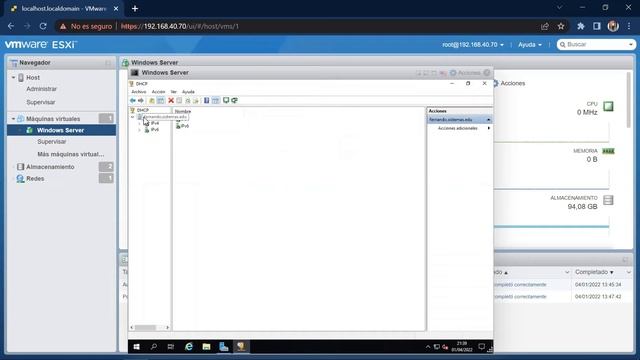
Task: Open the Ver menu in the DHCP console
Action: point(174,92)
